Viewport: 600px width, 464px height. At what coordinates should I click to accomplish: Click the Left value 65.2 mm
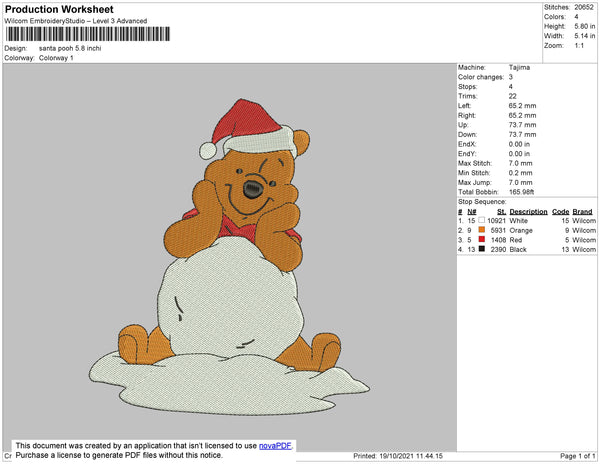[x=522, y=106]
